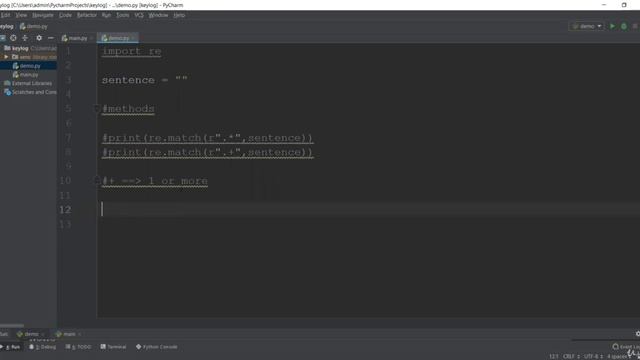The height and width of the screenshot is (360, 640).
Task: Click the demo.py breadcrumb in navigation bar
Action: pyautogui.click(x=33, y=27)
